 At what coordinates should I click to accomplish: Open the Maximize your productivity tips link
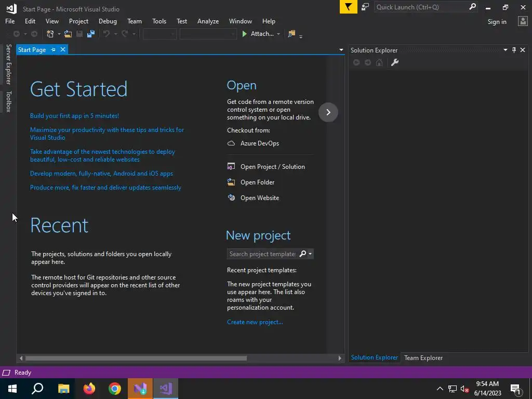pos(107,134)
